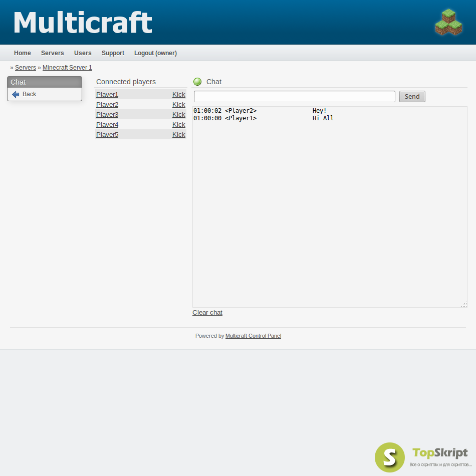Click the chat box resize grip
Viewport: 476px width, 476px height.
tap(464, 304)
